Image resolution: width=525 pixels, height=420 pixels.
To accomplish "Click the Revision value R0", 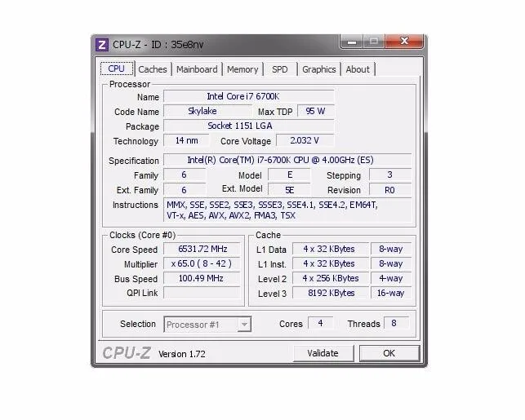I will click(390, 190).
